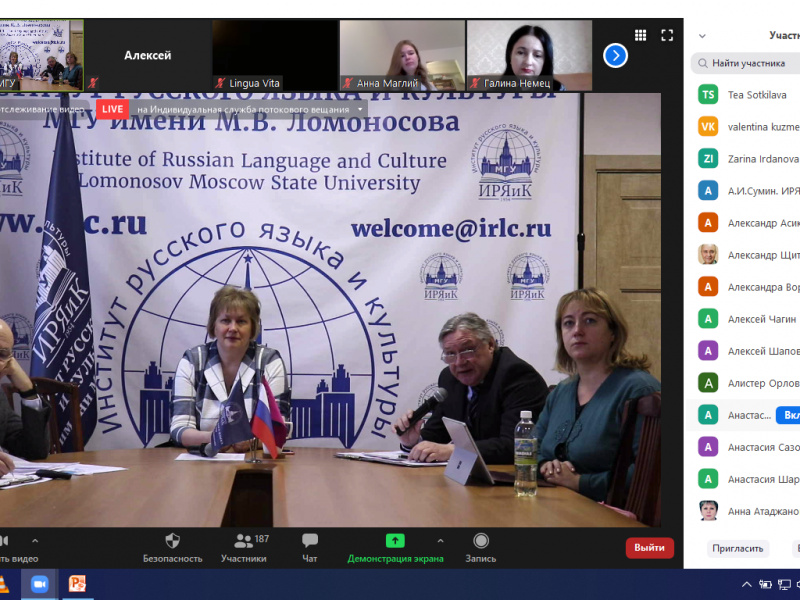Open Zoom from the Windows taskbar
800x600 pixels.
pos(39,584)
